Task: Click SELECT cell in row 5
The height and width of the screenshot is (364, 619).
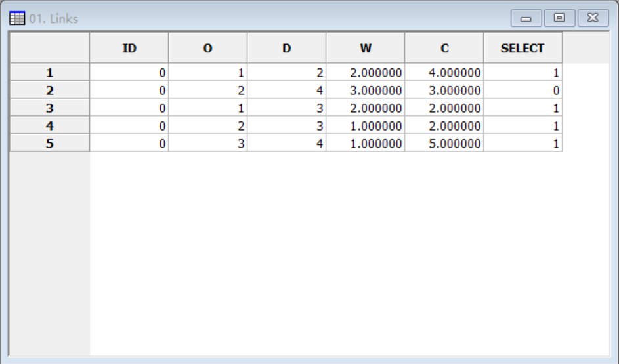Action: point(523,143)
